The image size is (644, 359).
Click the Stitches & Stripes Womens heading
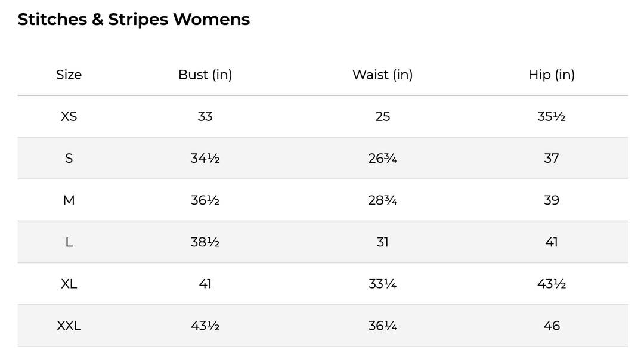[x=134, y=19]
